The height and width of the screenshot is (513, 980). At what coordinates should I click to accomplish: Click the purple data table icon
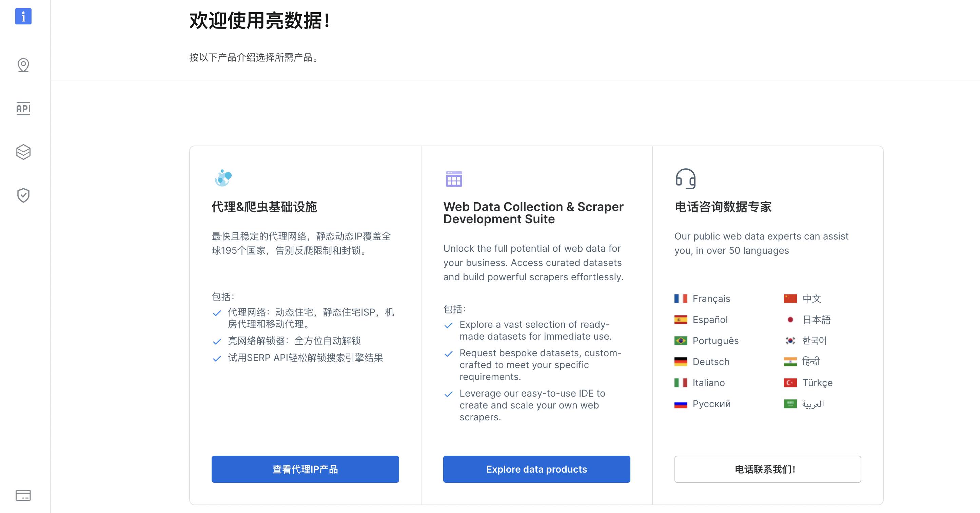point(454,179)
